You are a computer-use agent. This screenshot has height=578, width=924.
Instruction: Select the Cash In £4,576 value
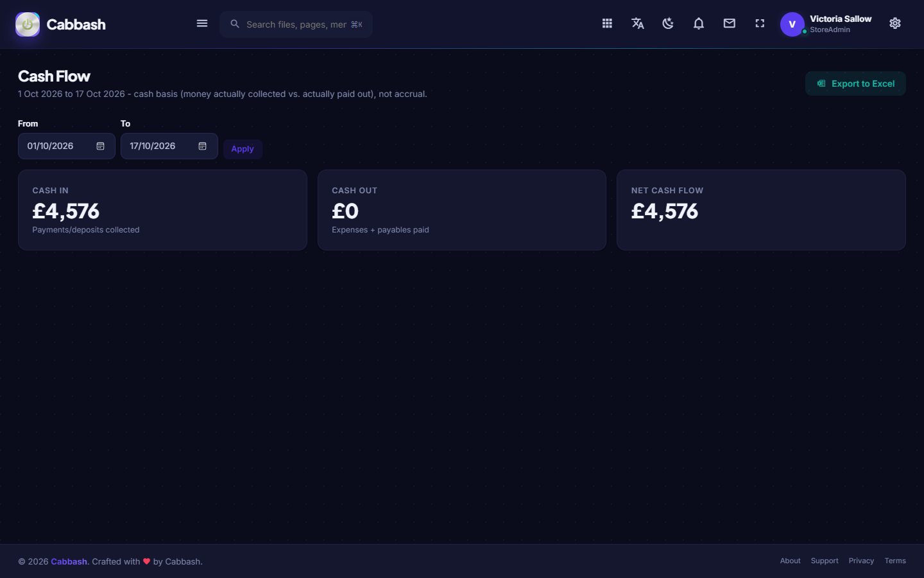(x=66, y=211)
